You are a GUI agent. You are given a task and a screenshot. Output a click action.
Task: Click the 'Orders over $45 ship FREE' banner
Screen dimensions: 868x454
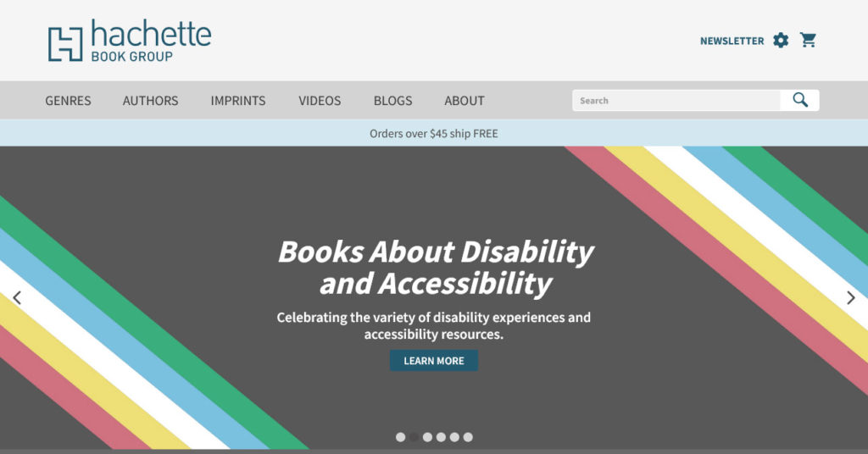pyautogui.click(x=434, y=133)
